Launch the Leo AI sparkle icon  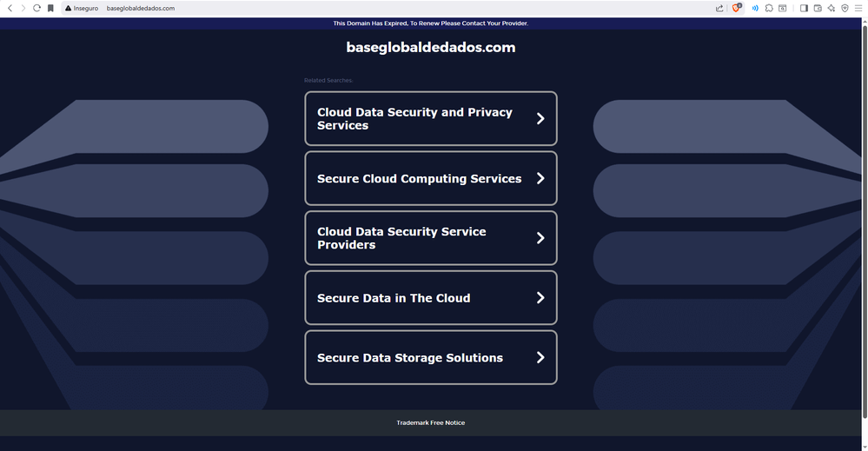(832, 8)
